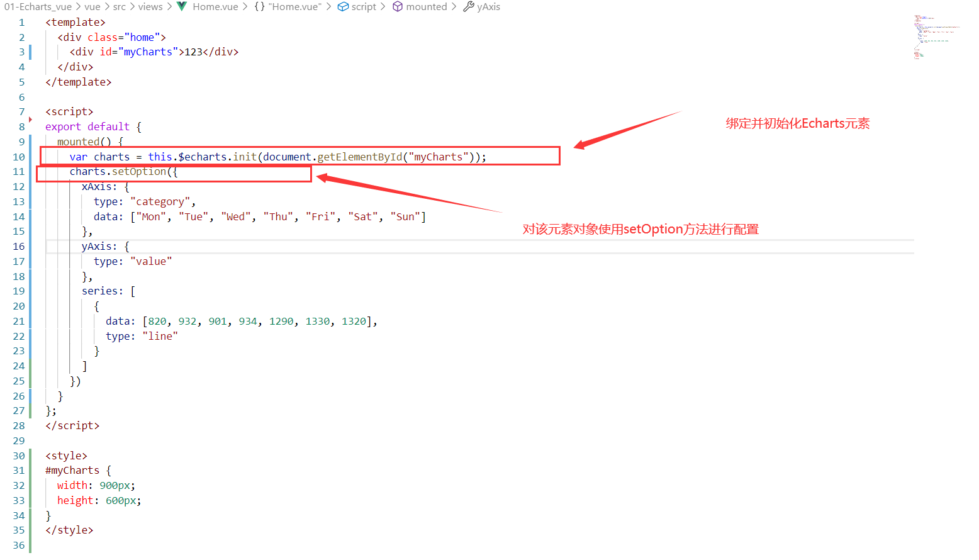This screenshot has height=560, width=979.
Task: Select the script breadcrumb item
Action: 364,7
